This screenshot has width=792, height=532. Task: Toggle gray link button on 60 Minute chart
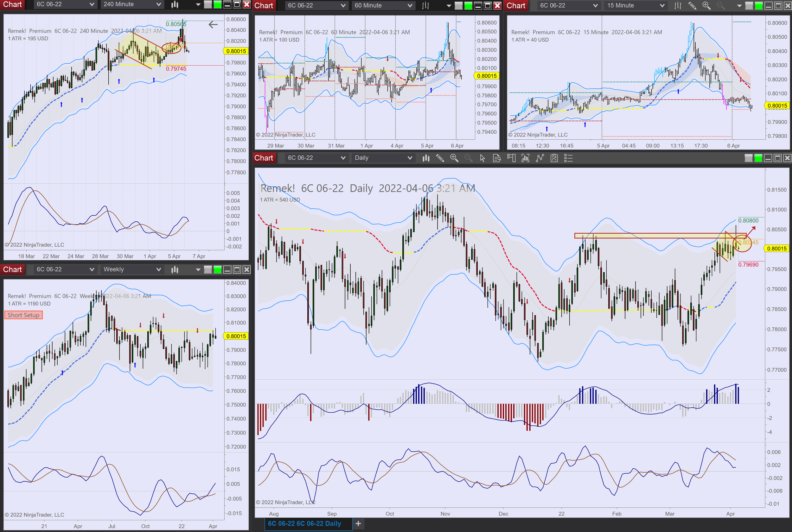point(458,5)
